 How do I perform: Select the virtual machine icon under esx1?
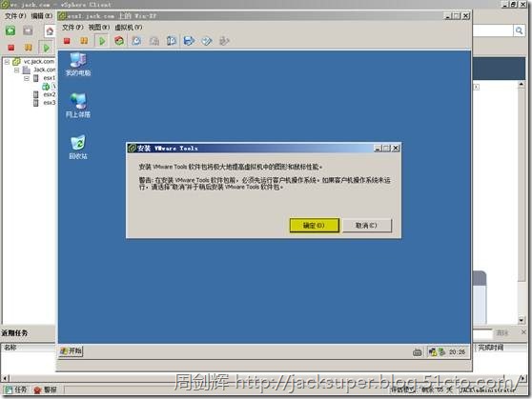coord(46,87)
